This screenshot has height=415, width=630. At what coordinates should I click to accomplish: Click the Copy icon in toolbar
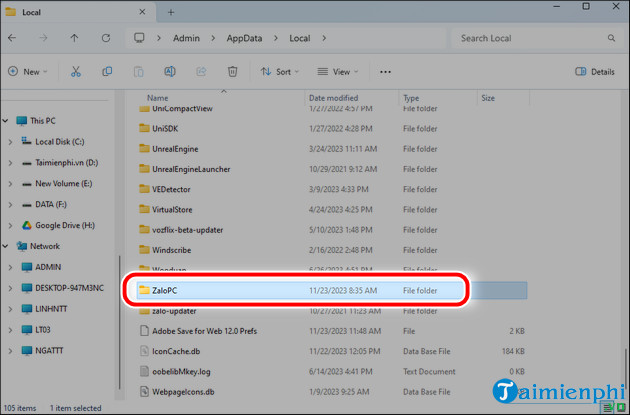(x=106, y=72)
